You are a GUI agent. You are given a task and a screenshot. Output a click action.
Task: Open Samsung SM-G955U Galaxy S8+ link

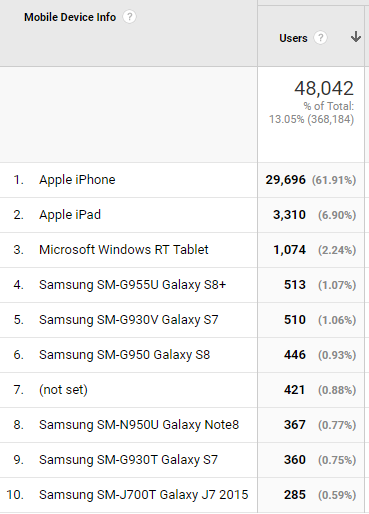tap(133, 285)
